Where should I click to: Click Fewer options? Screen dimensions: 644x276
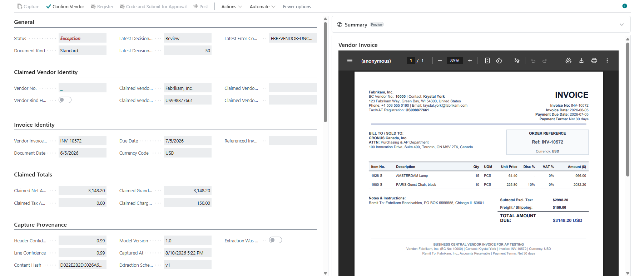click(297, 6)
